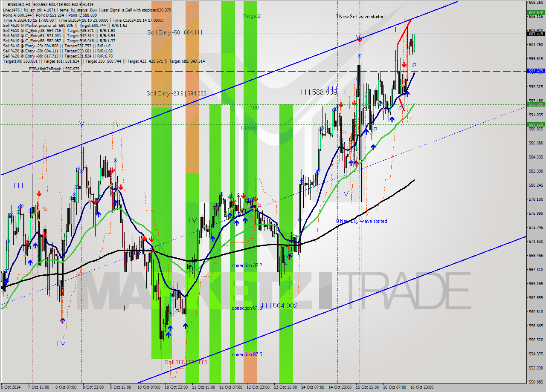Click the 'Line:1476 | h1_atr_c0' info line
Screen dimensions: 546x392
click(x=87, y=10)
